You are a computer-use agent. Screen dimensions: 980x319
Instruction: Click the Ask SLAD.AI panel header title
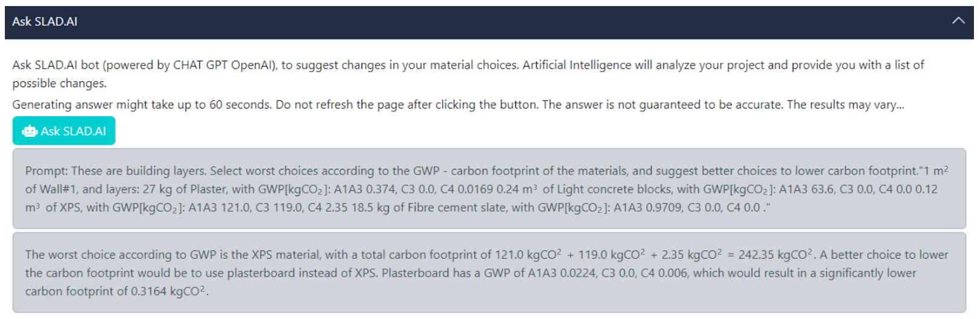(x=45, y=22)
